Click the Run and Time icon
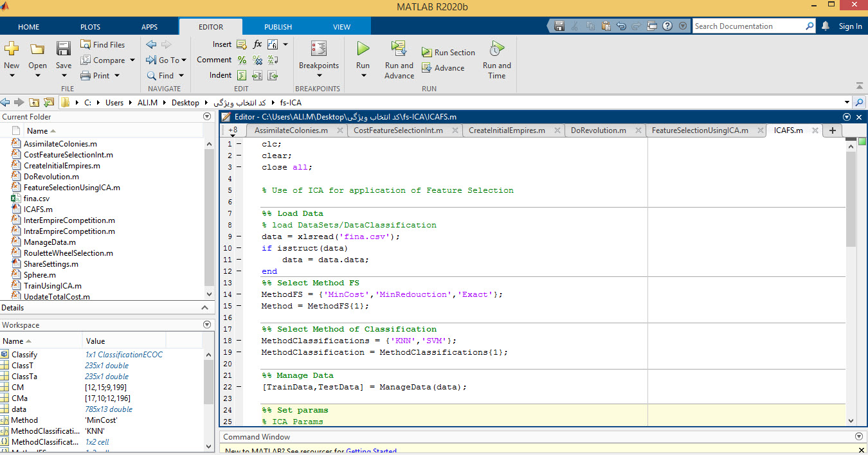 pos(496,49)
